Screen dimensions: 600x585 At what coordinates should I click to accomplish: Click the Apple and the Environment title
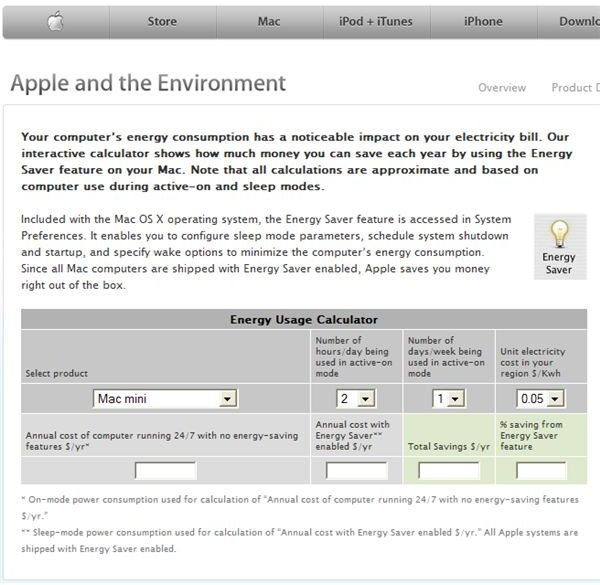tap(148, 83)
